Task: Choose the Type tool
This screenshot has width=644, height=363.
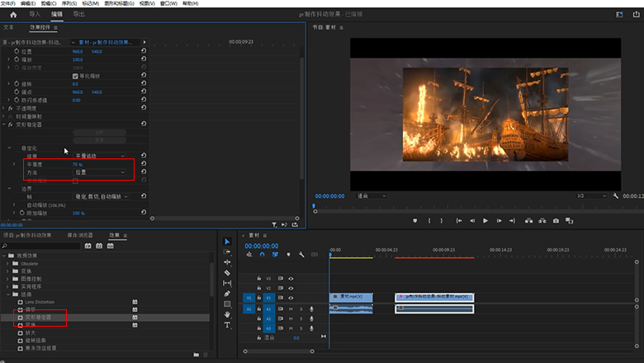Action: point(227,325)
